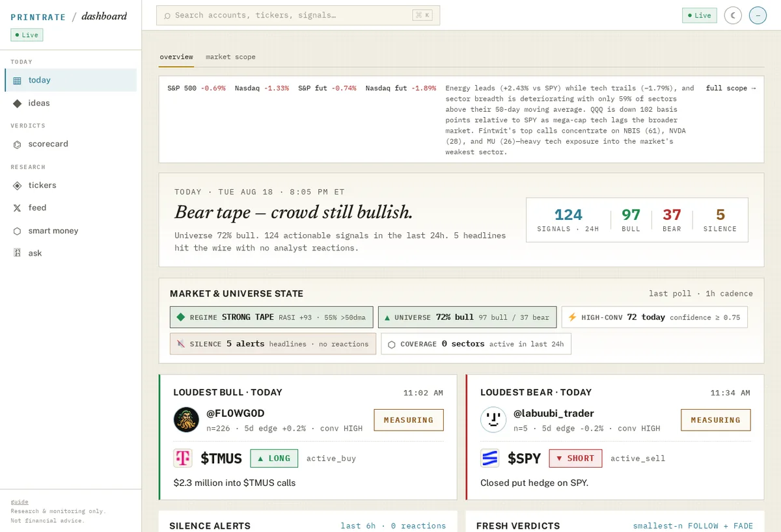781x532 pixels.
Task: Click 'last 6h · 0 reactions' link
Action: click(x=393, y=525)
